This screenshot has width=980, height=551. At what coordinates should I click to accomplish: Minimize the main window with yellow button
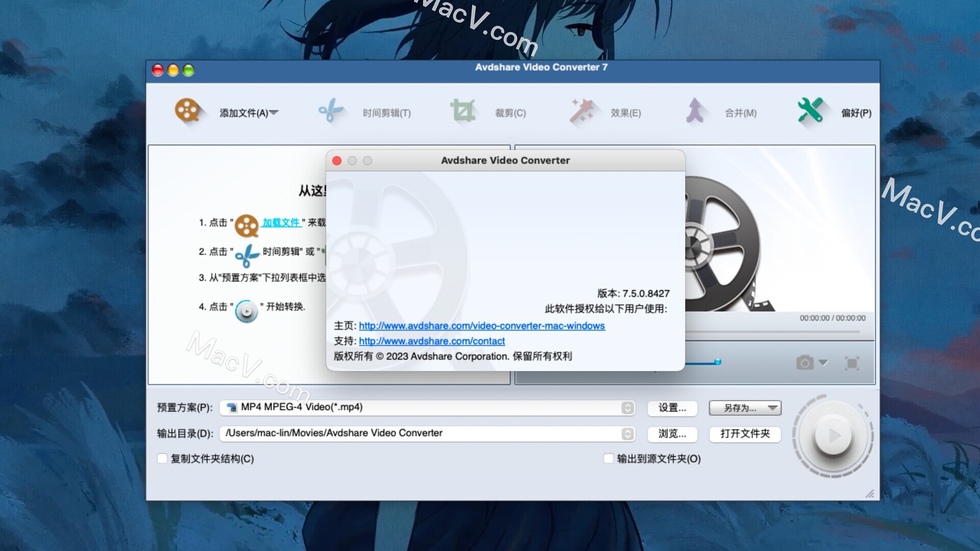tap(174, 70)
